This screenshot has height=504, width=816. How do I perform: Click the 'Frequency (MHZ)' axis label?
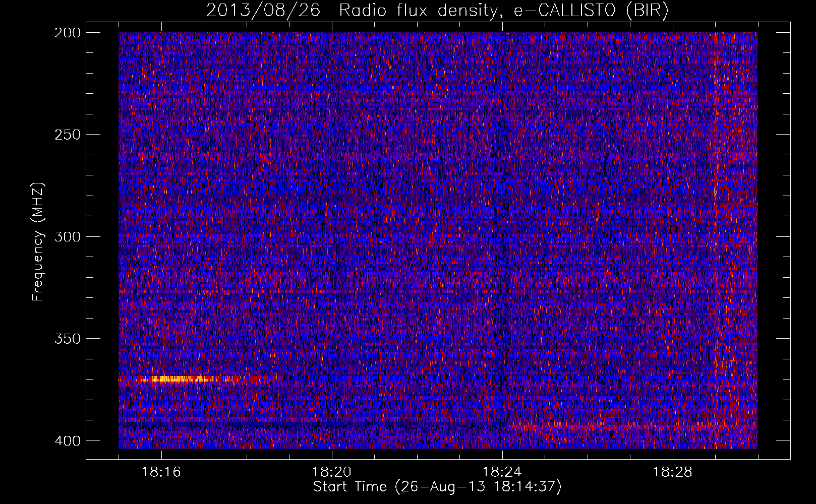tap(38, 241)
